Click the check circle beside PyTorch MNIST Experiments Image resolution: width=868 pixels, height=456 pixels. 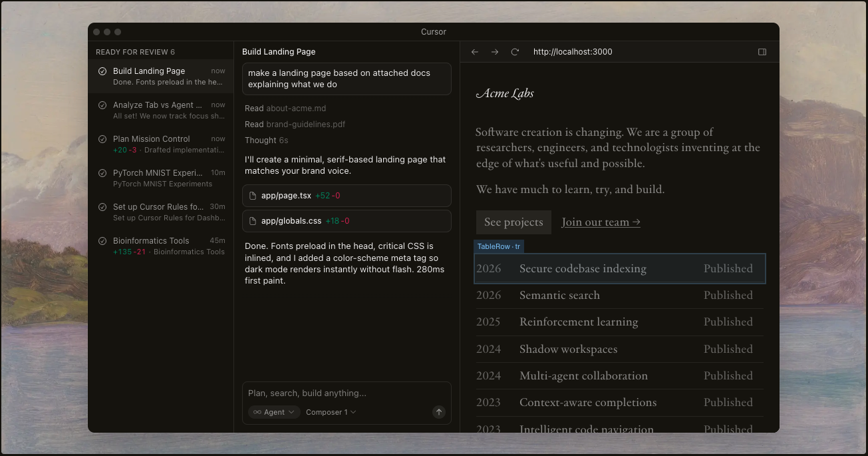(x=102, y=173)
